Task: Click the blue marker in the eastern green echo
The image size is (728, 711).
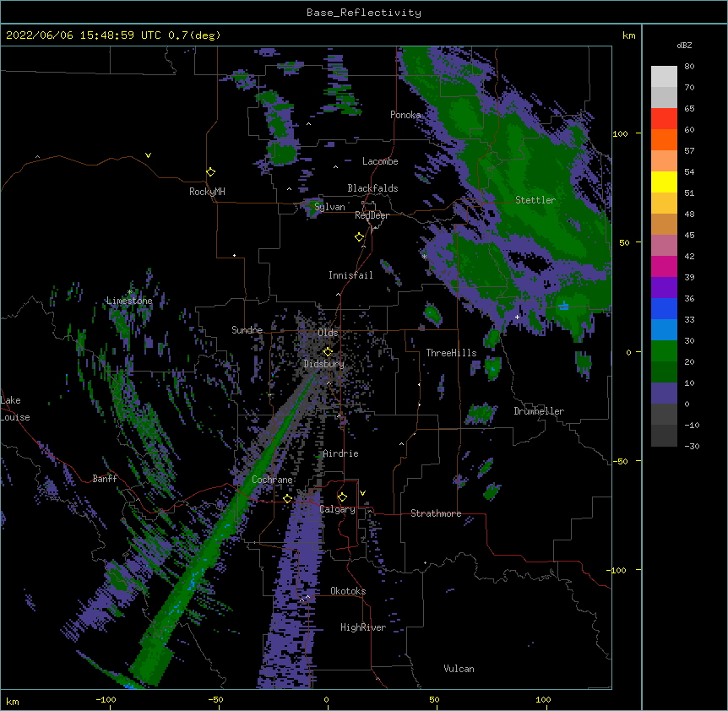Action: (x=563, y=306)
